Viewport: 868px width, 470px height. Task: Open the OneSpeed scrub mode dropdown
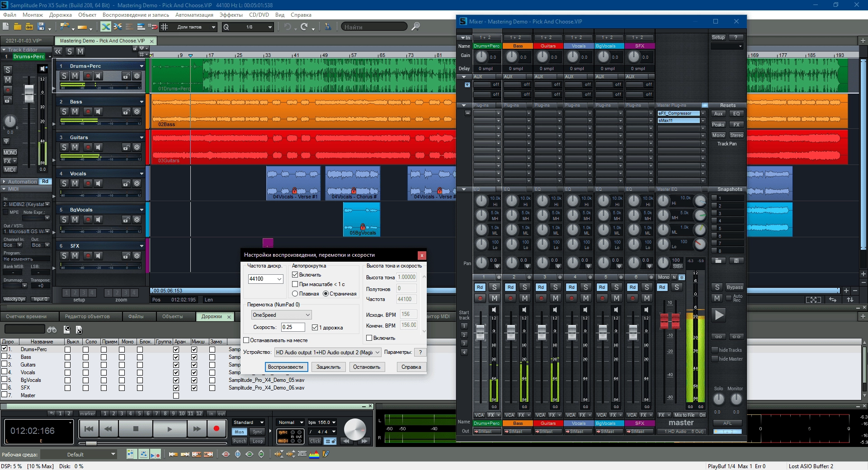pyautogui.click(x=281, y=315)
